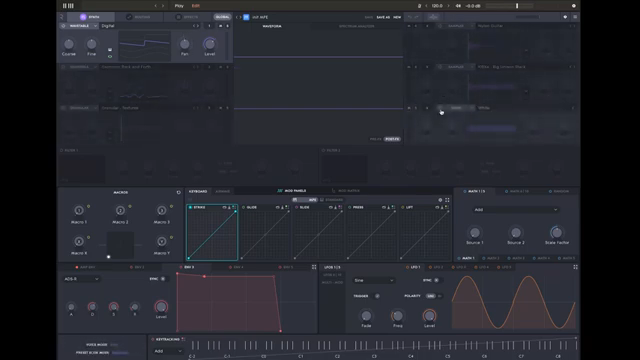The height and width of the screenshot is (360, 640).
Task: Select the Waveform display tab
Action: point(272,26)
